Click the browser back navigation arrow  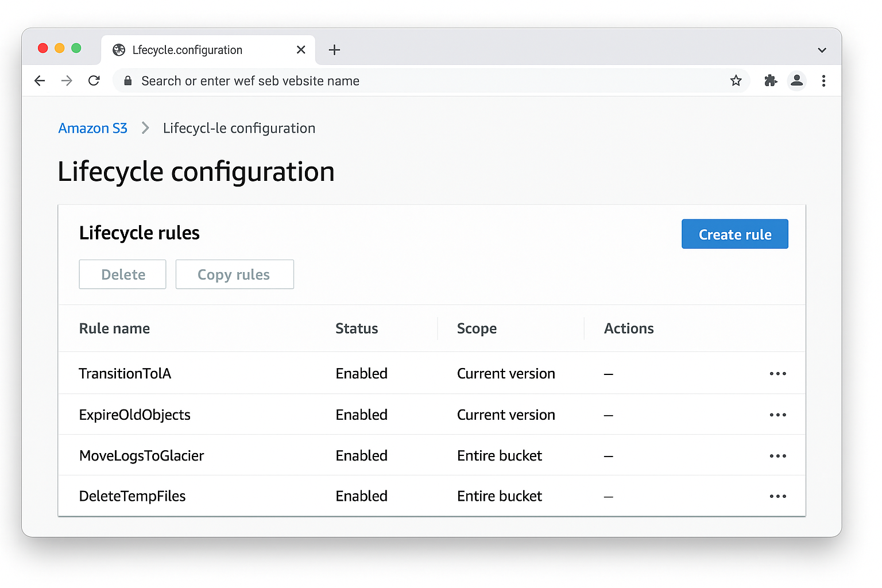point(39,80)
